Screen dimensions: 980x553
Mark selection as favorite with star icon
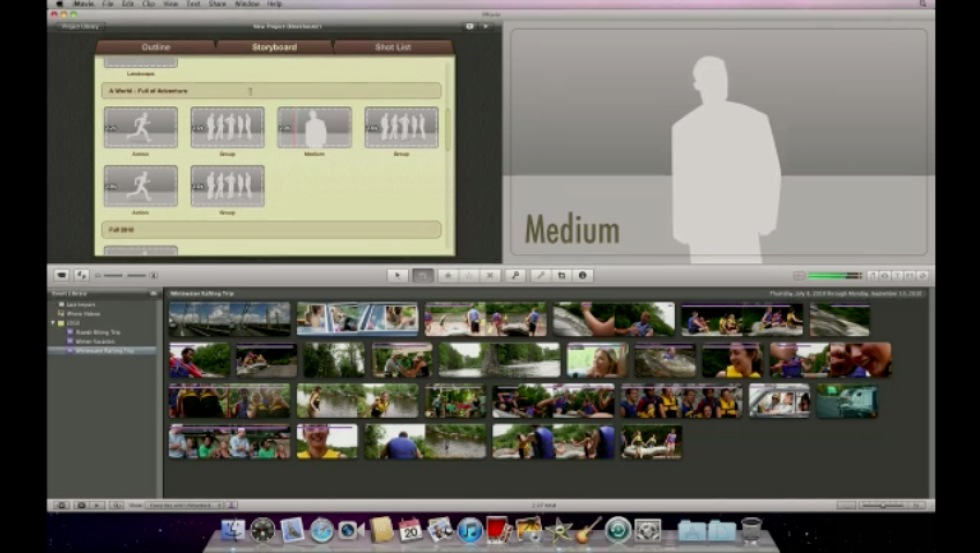pyautogui.click(x=446, y=275)
